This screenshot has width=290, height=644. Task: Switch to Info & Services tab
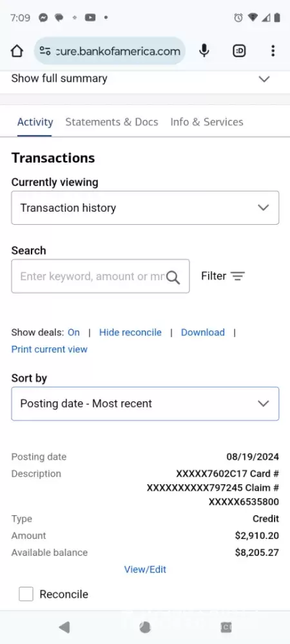pyautogui.click(x=207, y=122)
